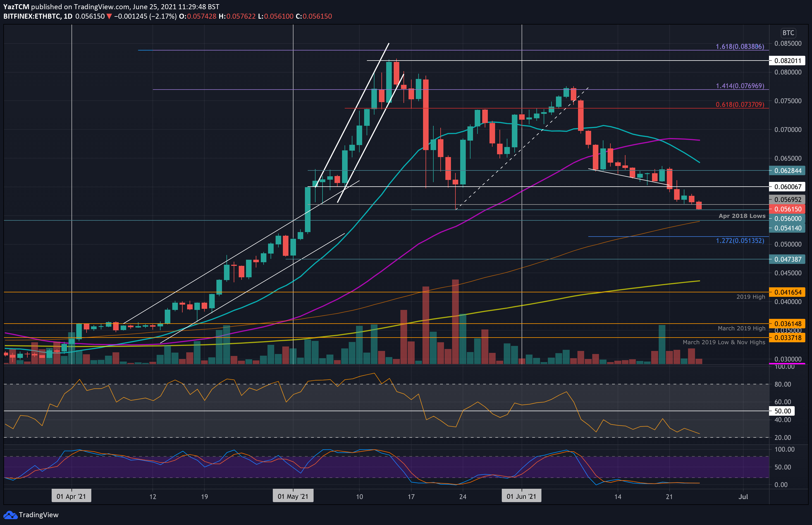812x525 pixels.
Task: Select the 'March 2019 Low & Nov Highs' label
Action: [x=724, y=342]
